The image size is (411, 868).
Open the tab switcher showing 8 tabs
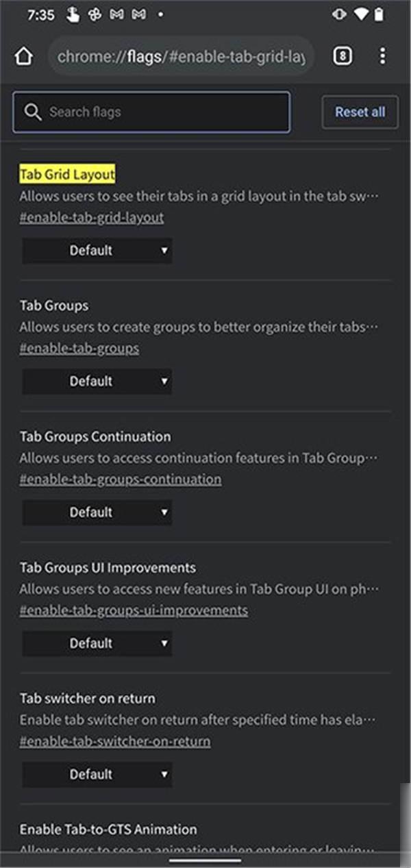coord(342,56)
